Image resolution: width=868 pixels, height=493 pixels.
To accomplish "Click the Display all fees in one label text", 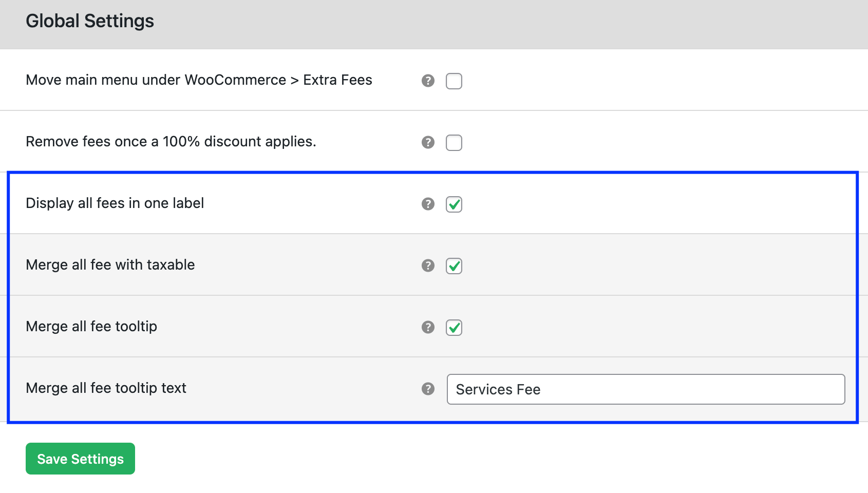I will pos(115,203).
